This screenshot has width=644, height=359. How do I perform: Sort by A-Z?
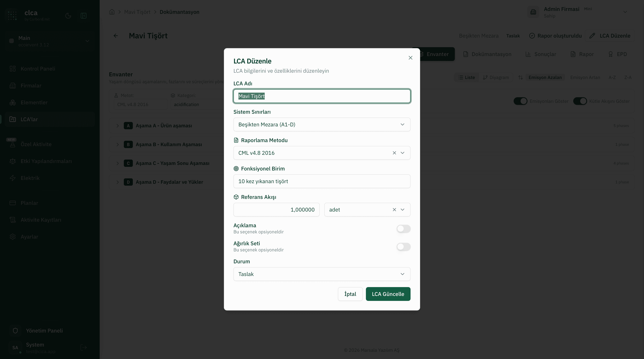612,77
